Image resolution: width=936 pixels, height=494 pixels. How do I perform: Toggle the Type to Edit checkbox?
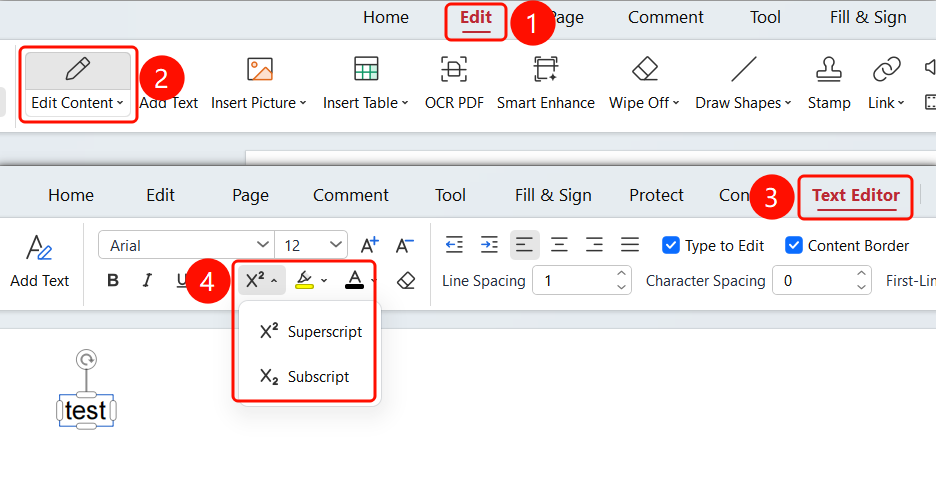click(x=671, y=245)
